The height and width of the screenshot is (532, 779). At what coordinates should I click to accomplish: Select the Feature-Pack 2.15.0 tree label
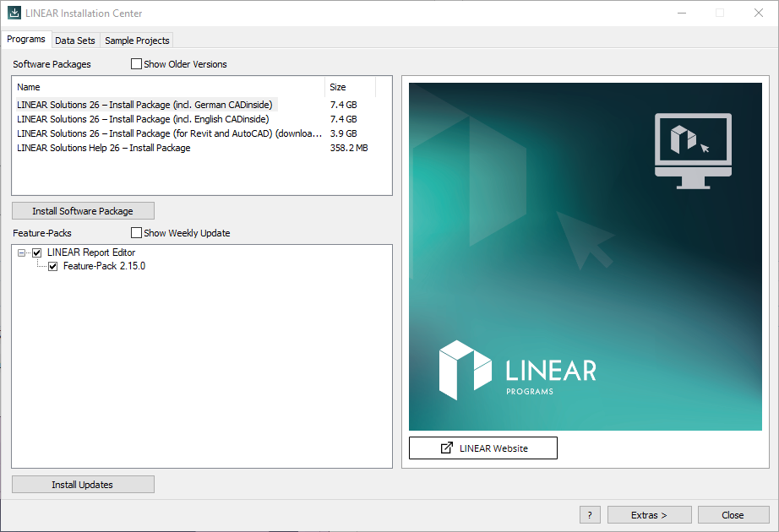(104, 266)
